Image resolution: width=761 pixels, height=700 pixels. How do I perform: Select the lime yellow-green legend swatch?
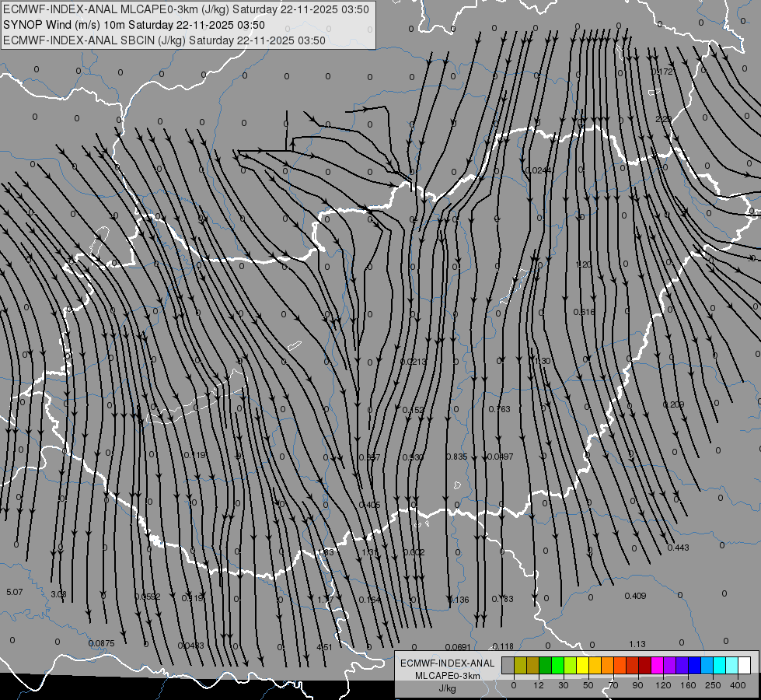pos(571,665)
